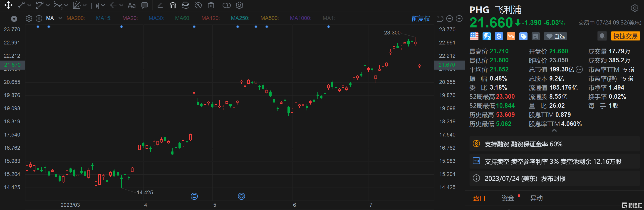Click the 52周最高 23.300 value
Screen dimensions: 644x210
pos(505,97)
